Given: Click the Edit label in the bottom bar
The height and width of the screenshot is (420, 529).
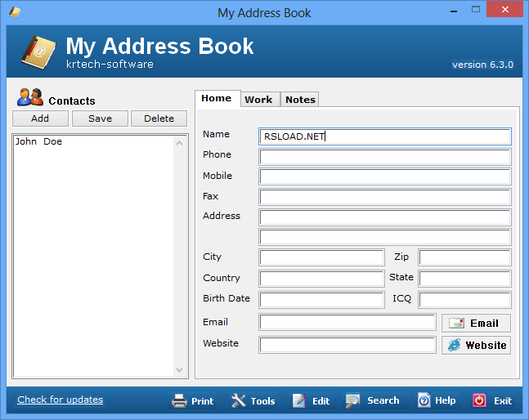Looking at the screenshot, I should click(x=321, y=401).
